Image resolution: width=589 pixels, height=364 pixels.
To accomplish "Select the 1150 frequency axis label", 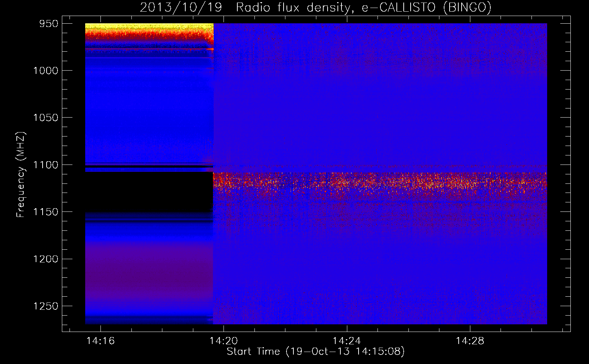I will pos(46,212).
